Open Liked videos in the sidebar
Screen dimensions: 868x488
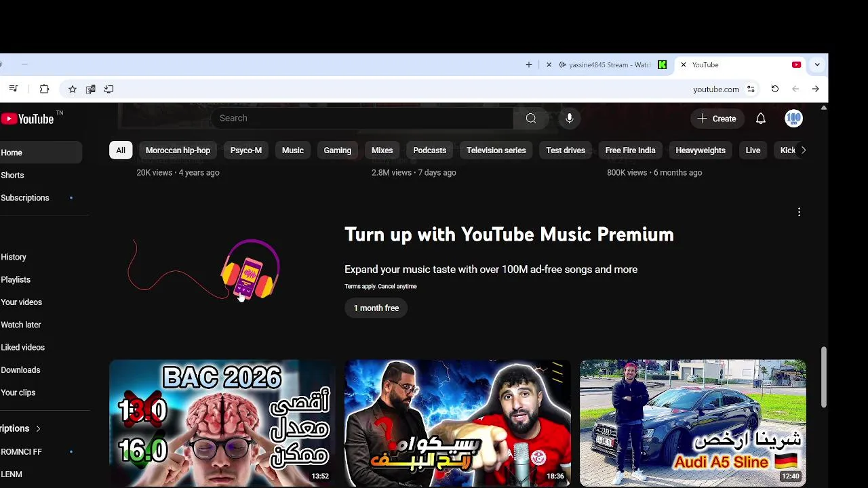[x=41, y=347]
